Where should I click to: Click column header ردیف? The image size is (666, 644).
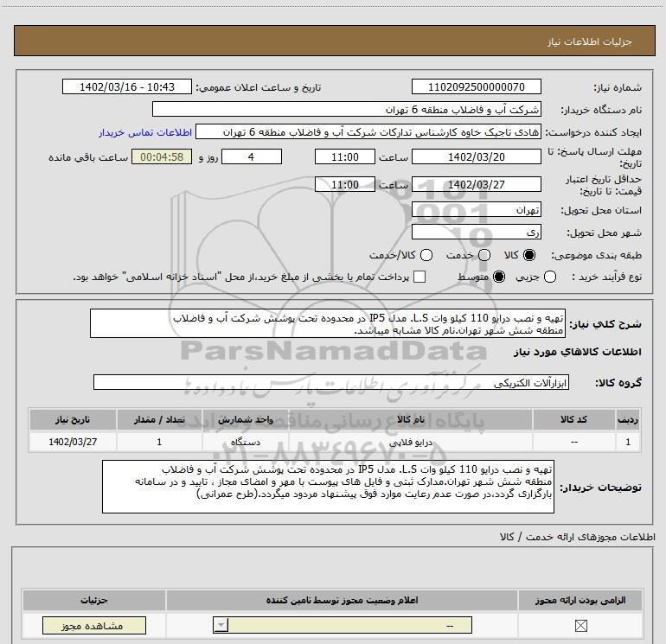[x=628, y=420]
